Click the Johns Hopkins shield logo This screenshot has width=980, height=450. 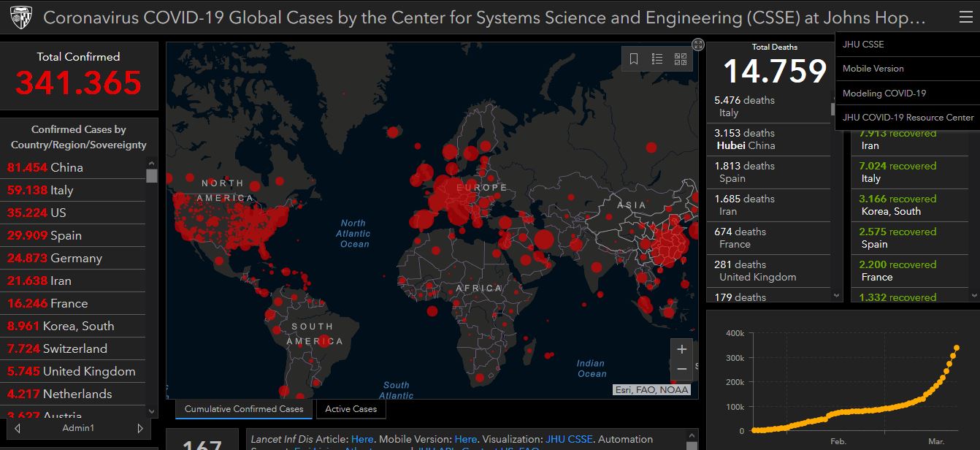pyautogui.click(x=20, y=18)
